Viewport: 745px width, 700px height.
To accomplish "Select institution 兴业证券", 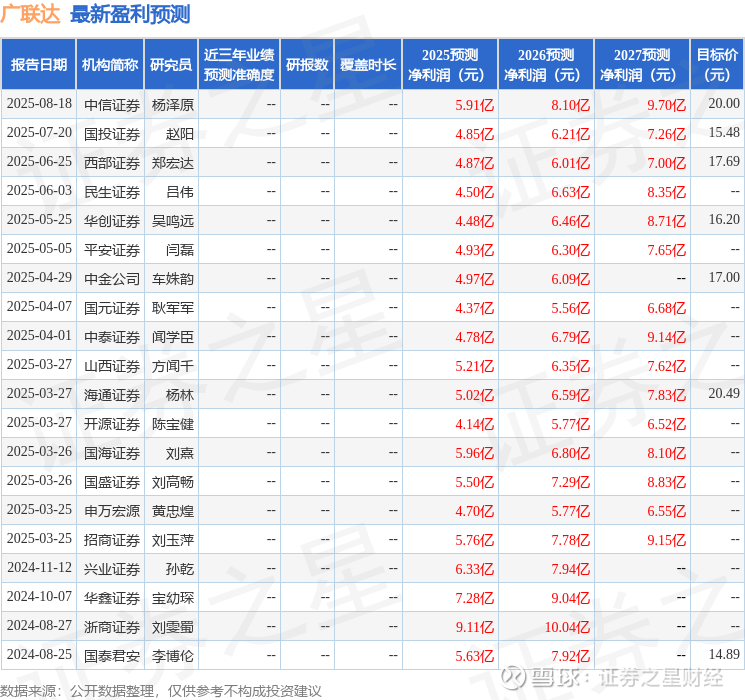I will point(112,569).
